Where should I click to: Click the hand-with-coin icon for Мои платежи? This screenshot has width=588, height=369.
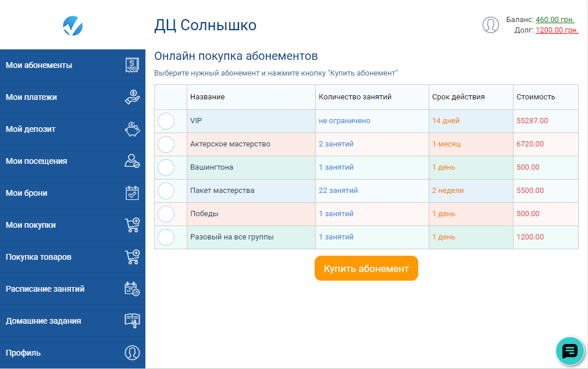(x=132, y=97)
